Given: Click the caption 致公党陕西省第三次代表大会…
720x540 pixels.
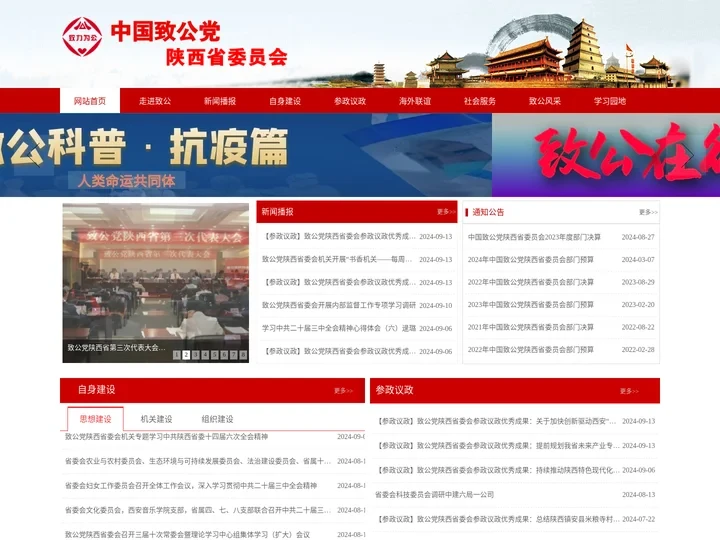Looking at the screenshot, I should 117,348.
